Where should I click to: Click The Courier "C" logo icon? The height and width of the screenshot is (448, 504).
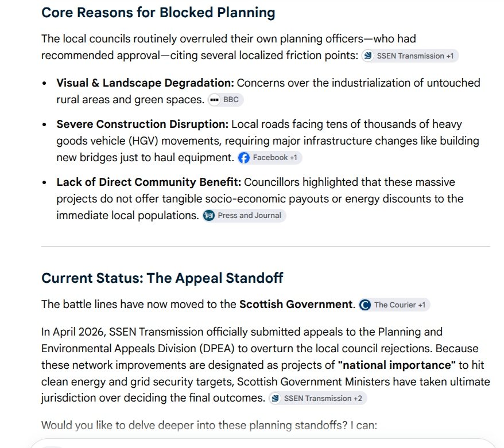click(365, 305)
